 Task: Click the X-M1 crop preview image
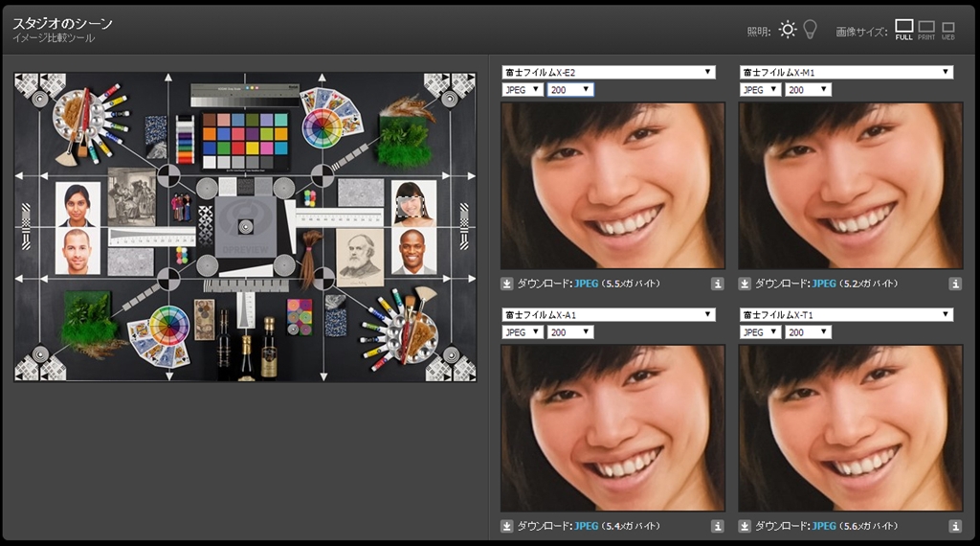[x=851, y=187]
